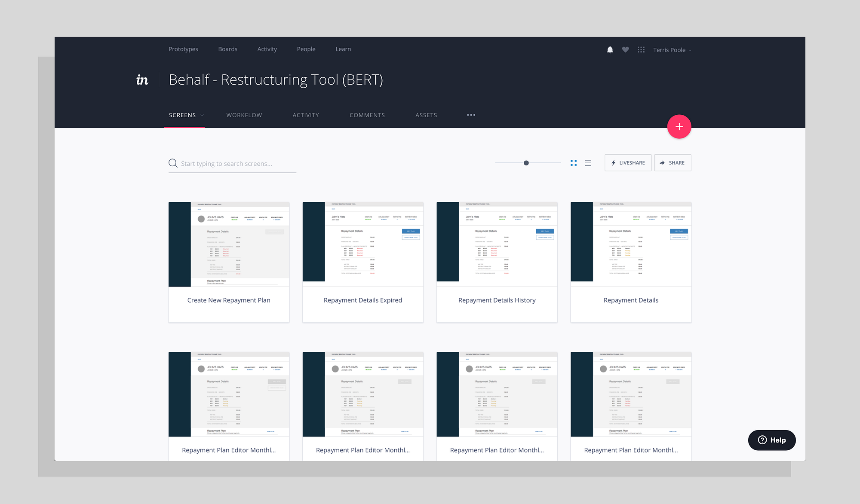Screen dimensions: 860x504
Task: Open the Help widget
Action: (x=772, y=440)
